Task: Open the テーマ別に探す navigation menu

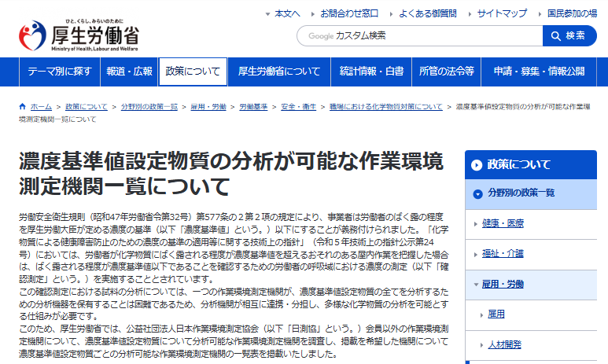Action: tap(60, 72)
